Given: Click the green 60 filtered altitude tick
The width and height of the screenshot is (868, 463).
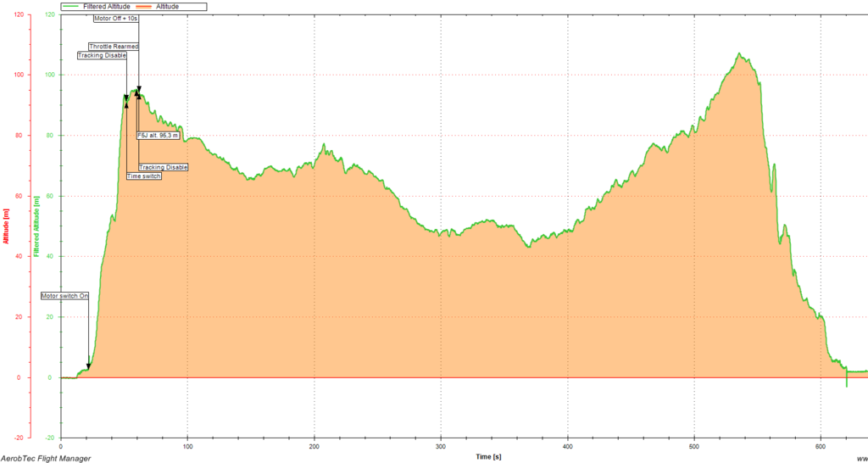Looking at the screenshot, I should 51,196.
